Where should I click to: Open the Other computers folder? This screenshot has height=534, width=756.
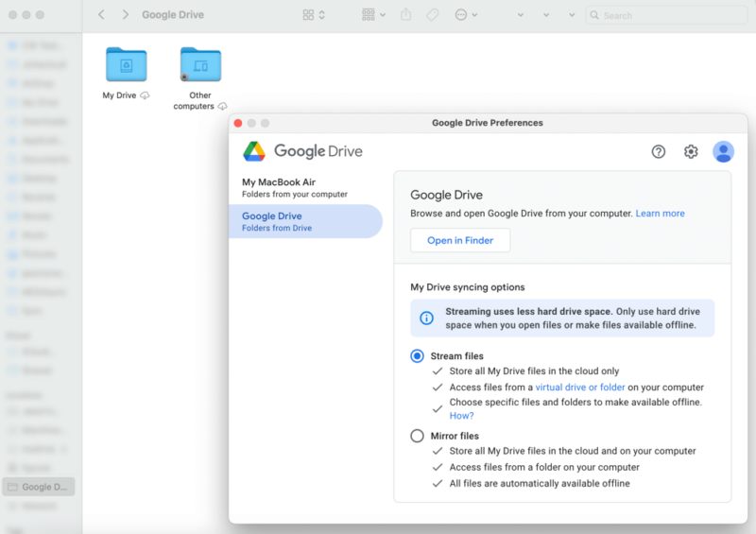(x=200, y=64)
